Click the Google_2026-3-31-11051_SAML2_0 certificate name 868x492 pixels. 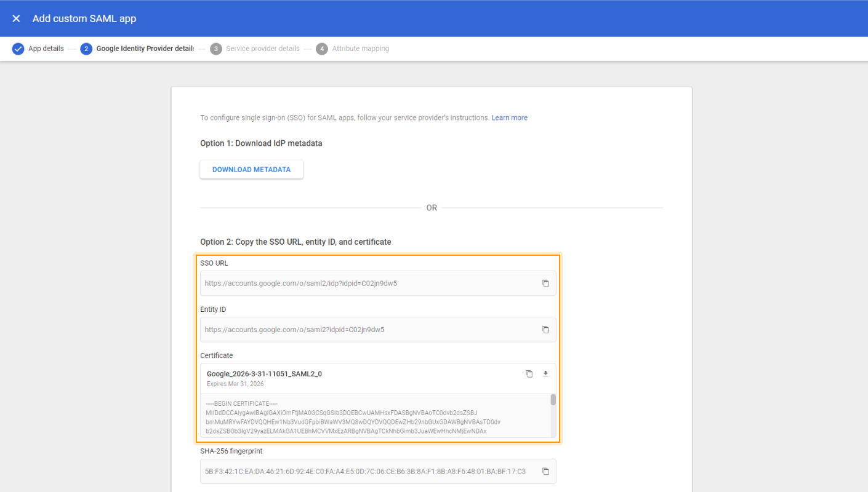pos(264,373)
